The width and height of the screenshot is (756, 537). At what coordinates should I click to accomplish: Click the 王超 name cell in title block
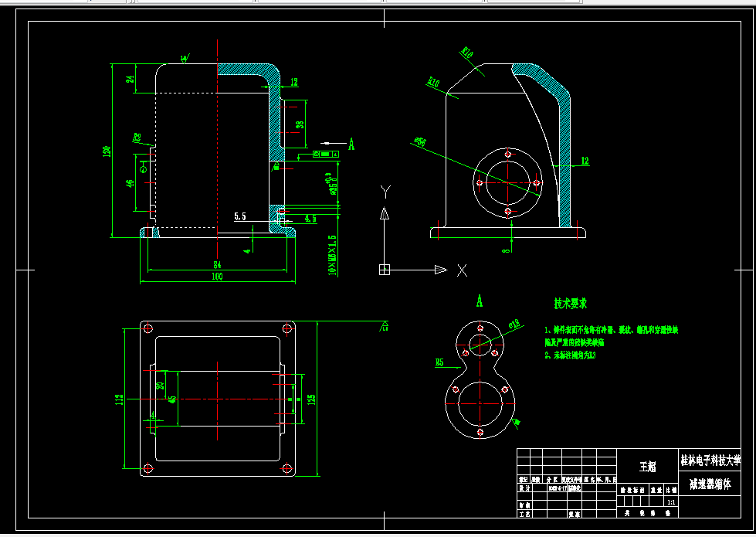click(x=648, y=467)
